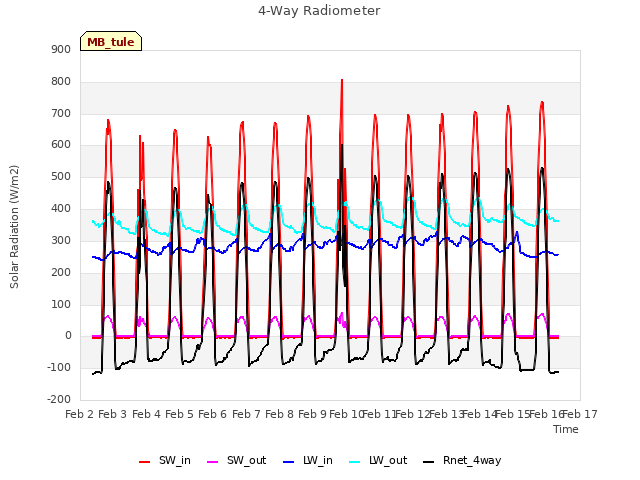This screenshot has width=640, height=480.
Task: Click the red SW_in legend swatch
Action: [144, 462]
